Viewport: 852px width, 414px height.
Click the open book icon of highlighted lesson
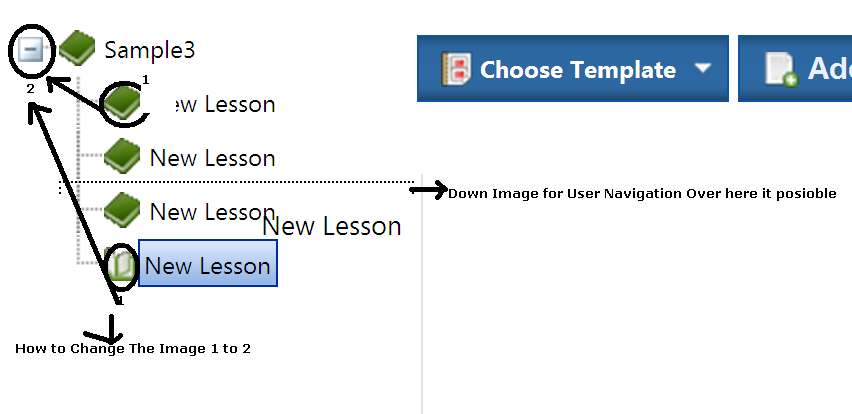[x=121, y=265]
